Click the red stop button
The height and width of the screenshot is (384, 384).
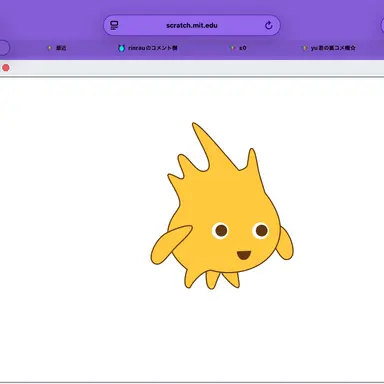[x=6, y=68]
